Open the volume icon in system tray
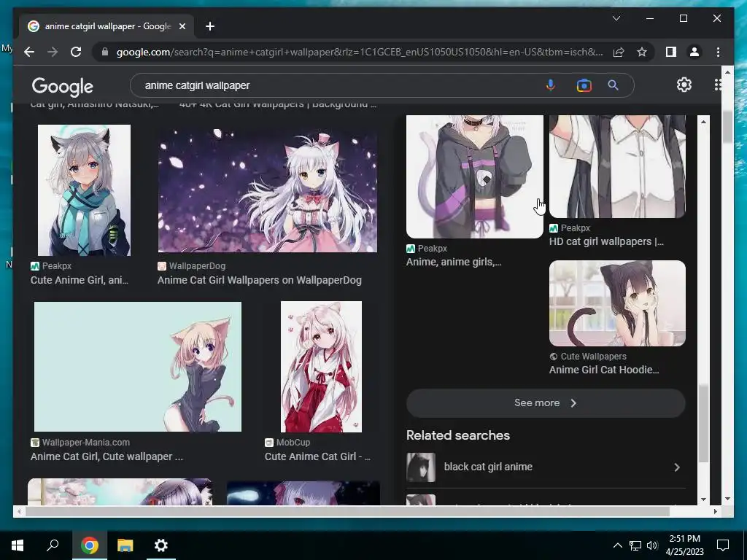This screenshot has height=560, width=747. [652, 545]
